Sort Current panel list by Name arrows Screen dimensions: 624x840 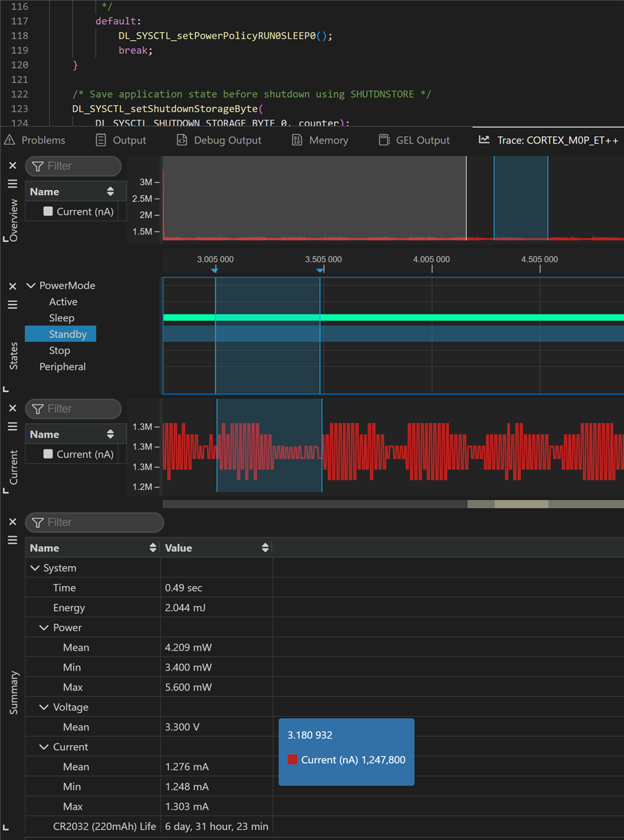click(111, 434)
